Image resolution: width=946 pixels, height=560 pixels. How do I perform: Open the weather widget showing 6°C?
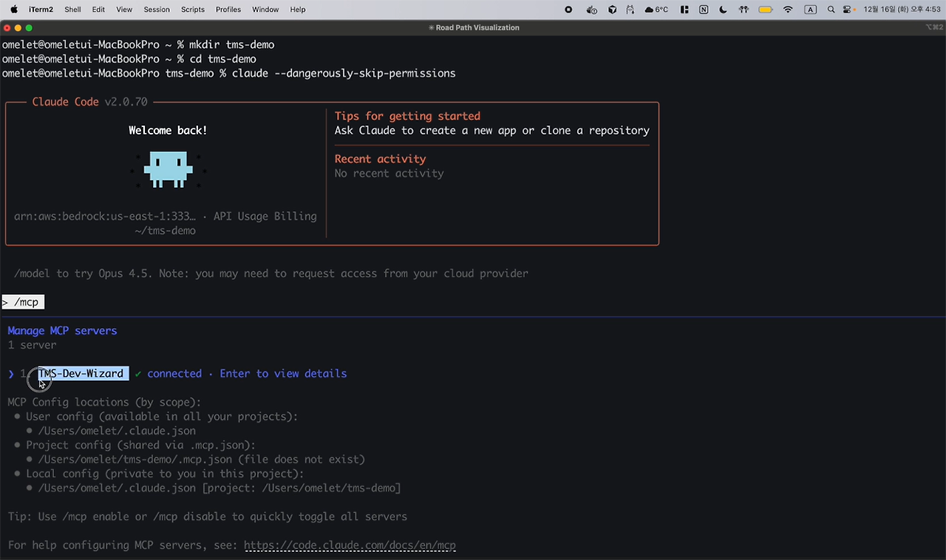(x=656, y=10)
